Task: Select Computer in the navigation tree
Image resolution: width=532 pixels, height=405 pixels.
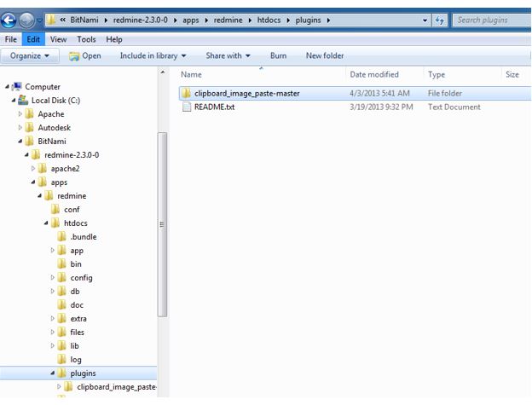Action: click(43, 87)
